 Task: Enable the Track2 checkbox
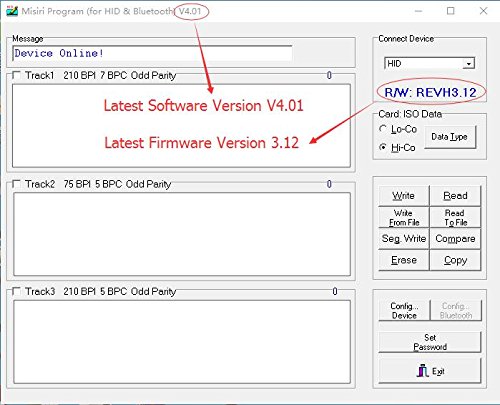pos(16,184)
